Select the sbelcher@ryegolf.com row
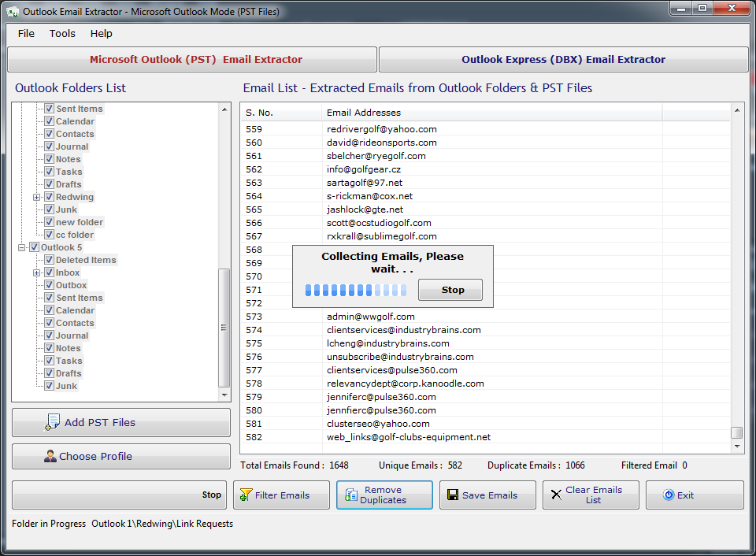 [486, 156]
